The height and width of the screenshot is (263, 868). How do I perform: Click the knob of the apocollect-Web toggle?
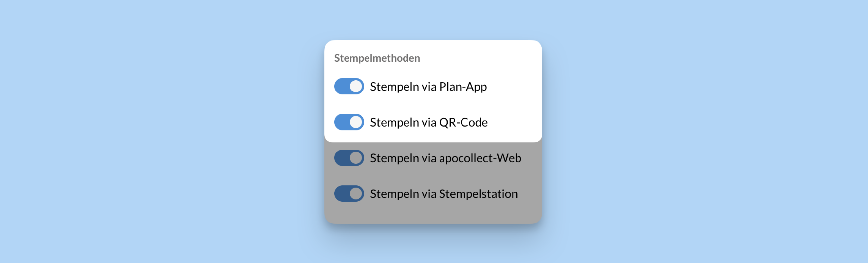click(x=356, y=158)
